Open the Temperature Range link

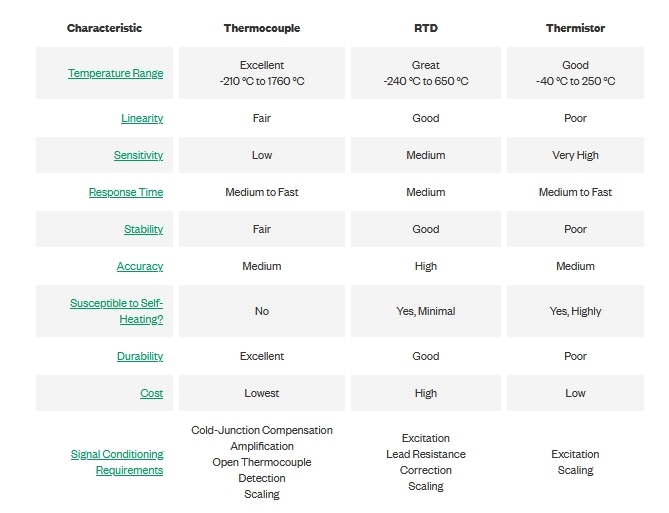pos(115,73)
